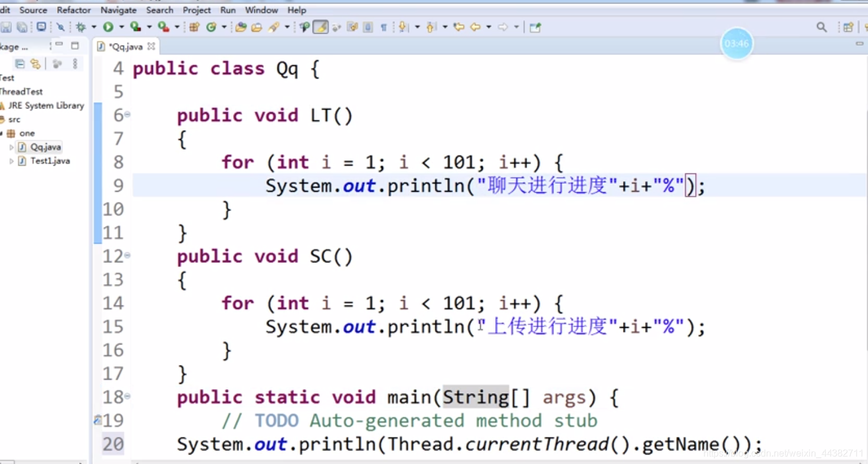Click the New Java Package icon
The width and height of the screenshot is (868, 464).
pyautogui.click(x=194, y=27)
